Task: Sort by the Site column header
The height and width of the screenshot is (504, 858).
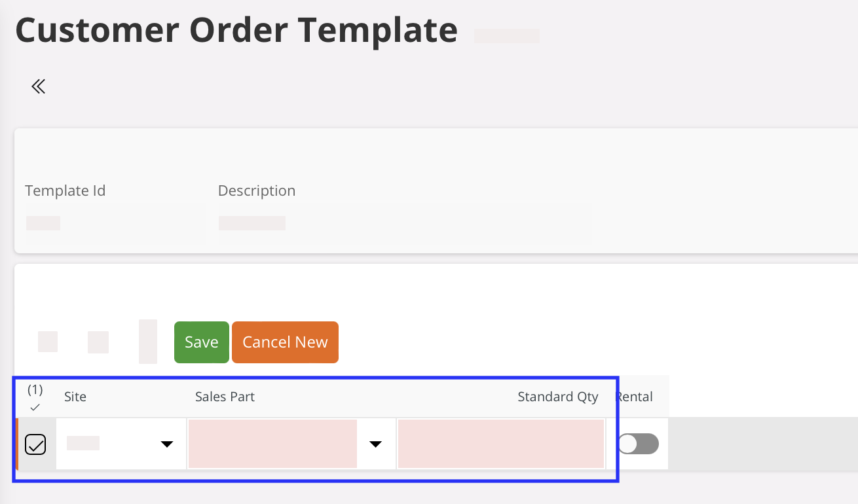Action: pyautogui.click(x=75, y=397)
